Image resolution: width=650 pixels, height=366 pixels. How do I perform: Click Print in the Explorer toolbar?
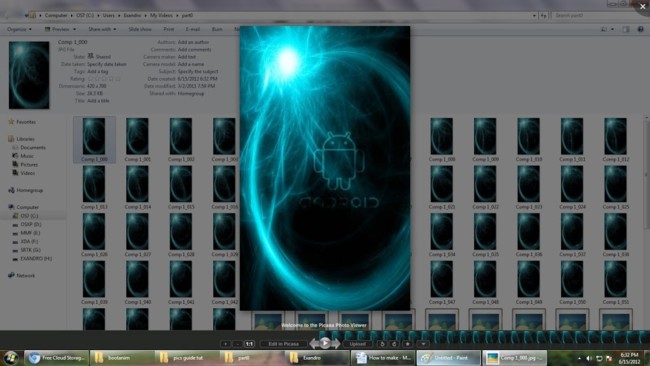(x=169, y=29)
